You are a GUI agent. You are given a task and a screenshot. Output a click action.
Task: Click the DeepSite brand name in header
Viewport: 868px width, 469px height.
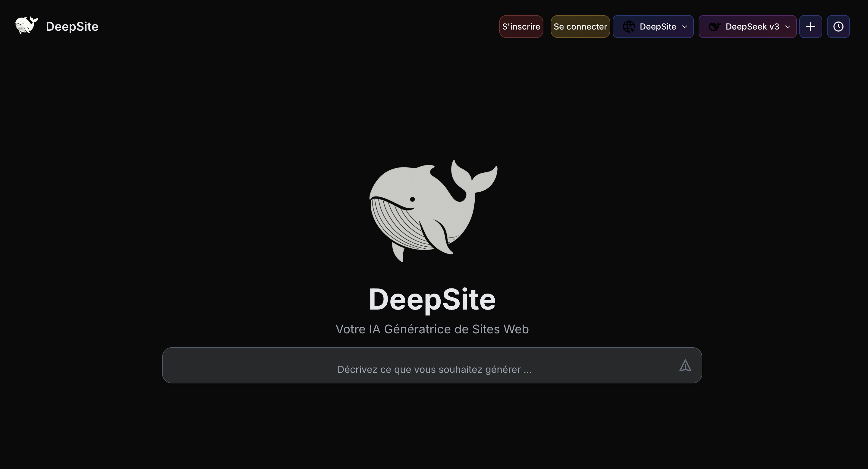[72, 27]
